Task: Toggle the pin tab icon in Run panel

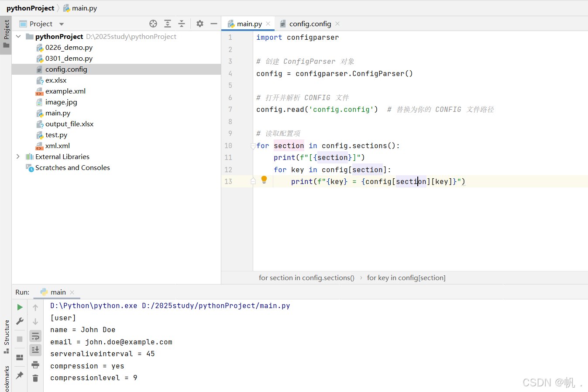Action: pos(20,375)
